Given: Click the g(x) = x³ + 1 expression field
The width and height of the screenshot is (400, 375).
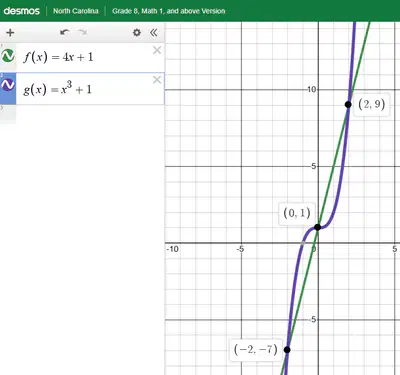Looking at the screenshot, I should (90, 89).
